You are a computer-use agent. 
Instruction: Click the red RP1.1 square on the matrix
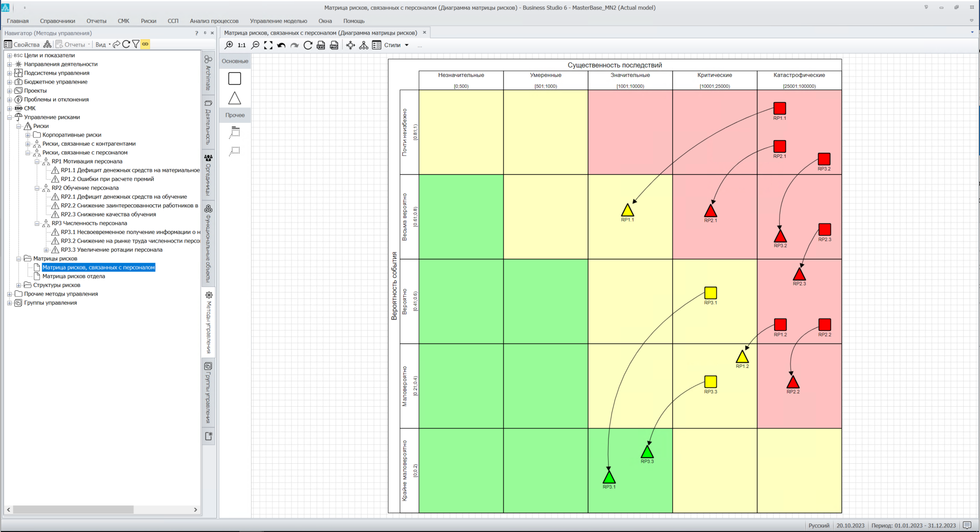click(779, 108)
